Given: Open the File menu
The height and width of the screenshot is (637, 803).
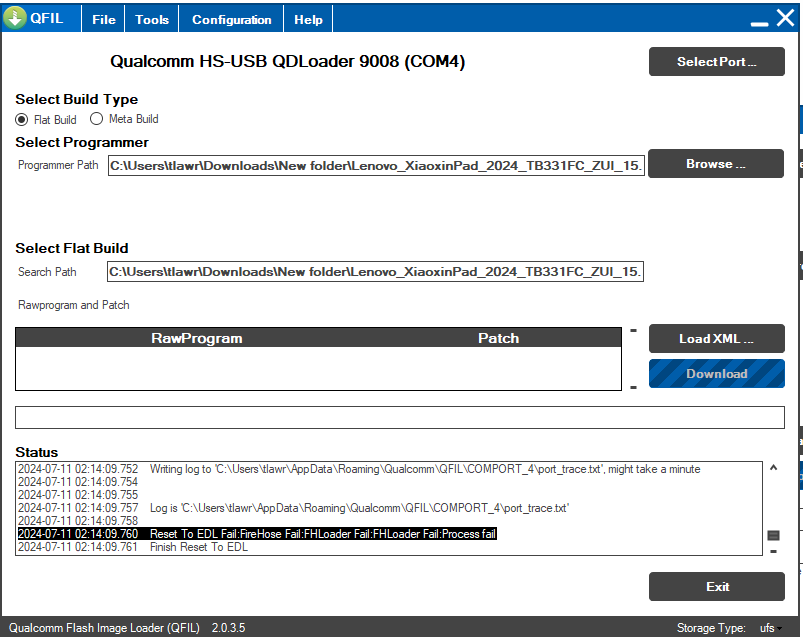Looking at the screenshot, I should click(x=103, y=19).
